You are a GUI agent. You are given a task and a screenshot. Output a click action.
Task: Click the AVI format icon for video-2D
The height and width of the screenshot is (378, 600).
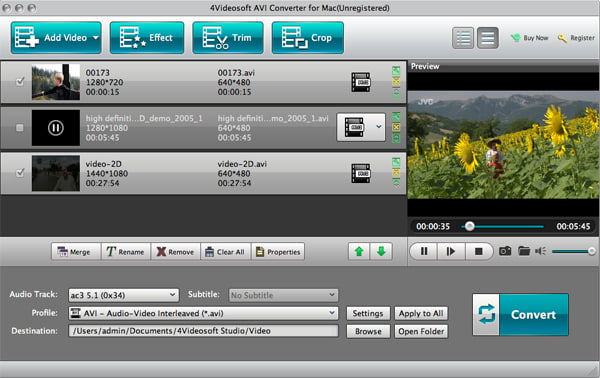pyautogui.click(x=361, y=173)
